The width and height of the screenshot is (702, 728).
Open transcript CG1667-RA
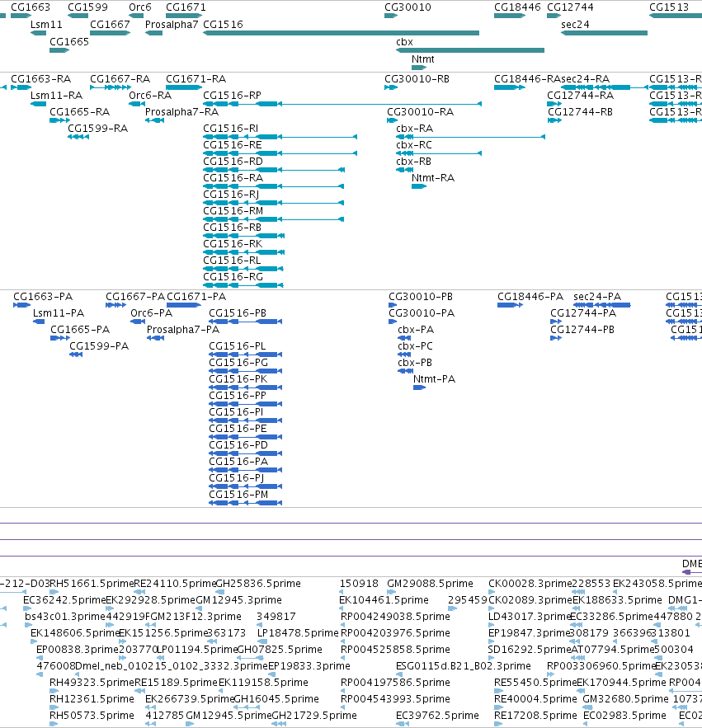point(111,87)
